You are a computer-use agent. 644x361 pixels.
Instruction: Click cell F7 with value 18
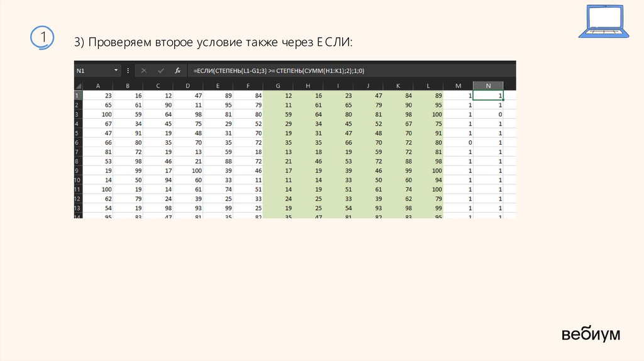click(248, 152)
